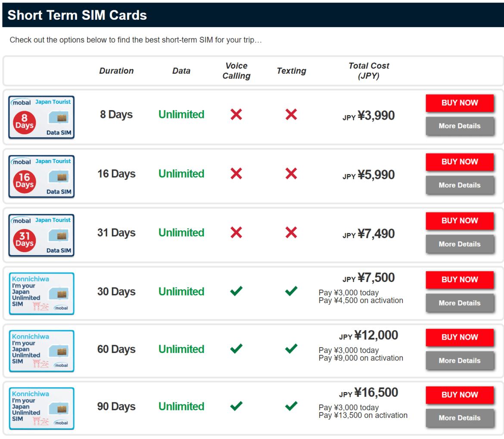Click the green Voice Calling checkmark for 90 Days

(236, 406)
